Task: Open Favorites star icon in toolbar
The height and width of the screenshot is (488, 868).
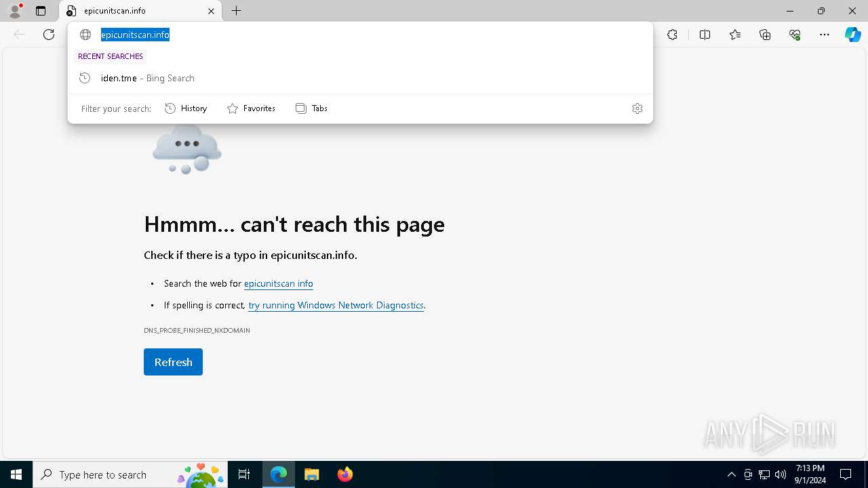Action: click(x=735, y=35)
